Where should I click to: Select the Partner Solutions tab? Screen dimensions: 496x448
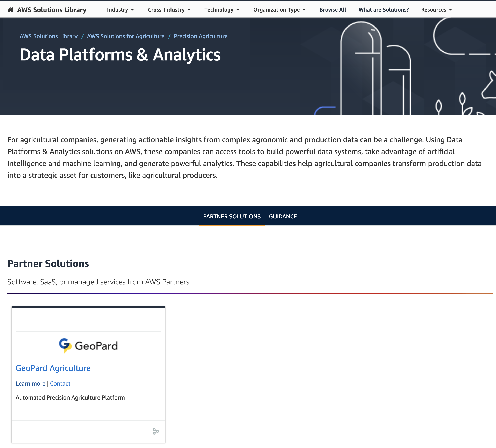(x=232, y=216)
